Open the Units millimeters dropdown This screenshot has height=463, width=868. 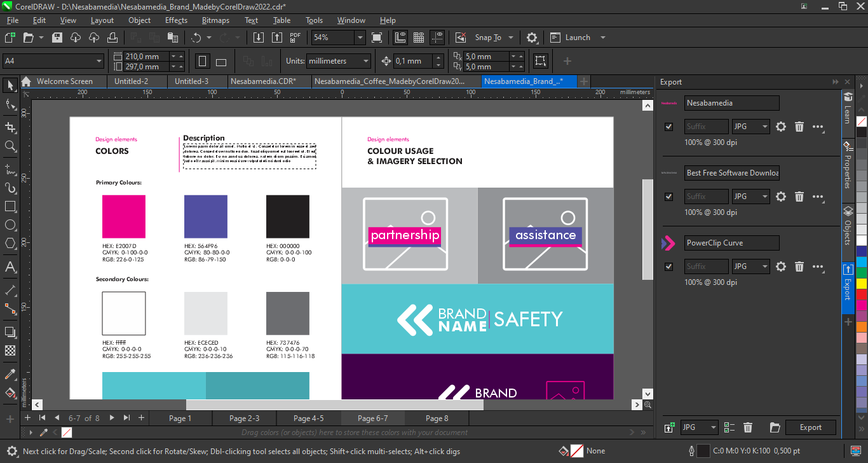(365, 61)
